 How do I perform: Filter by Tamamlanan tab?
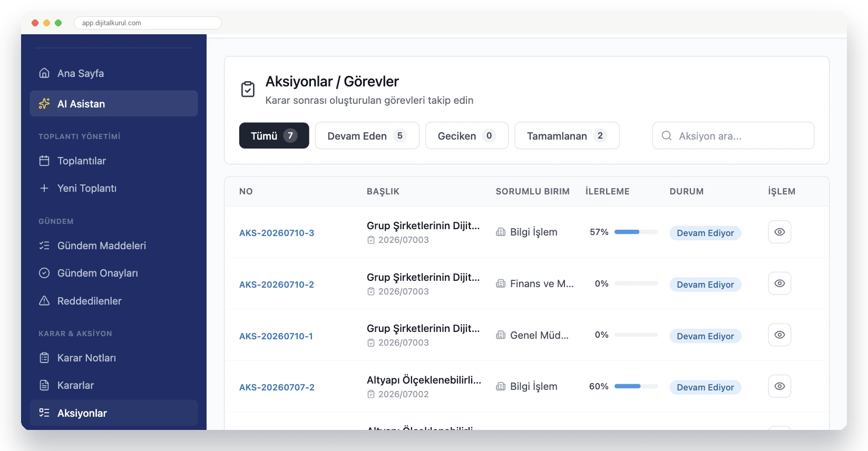pos(567,136)
